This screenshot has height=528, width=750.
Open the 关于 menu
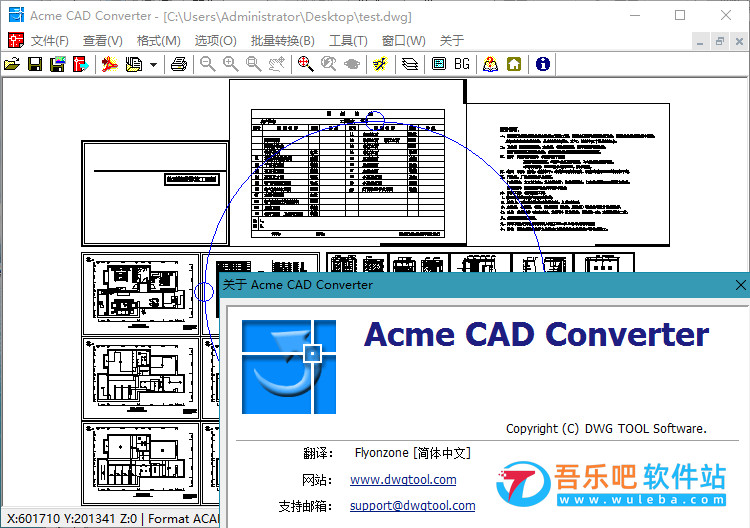click(x=452, y=41)
